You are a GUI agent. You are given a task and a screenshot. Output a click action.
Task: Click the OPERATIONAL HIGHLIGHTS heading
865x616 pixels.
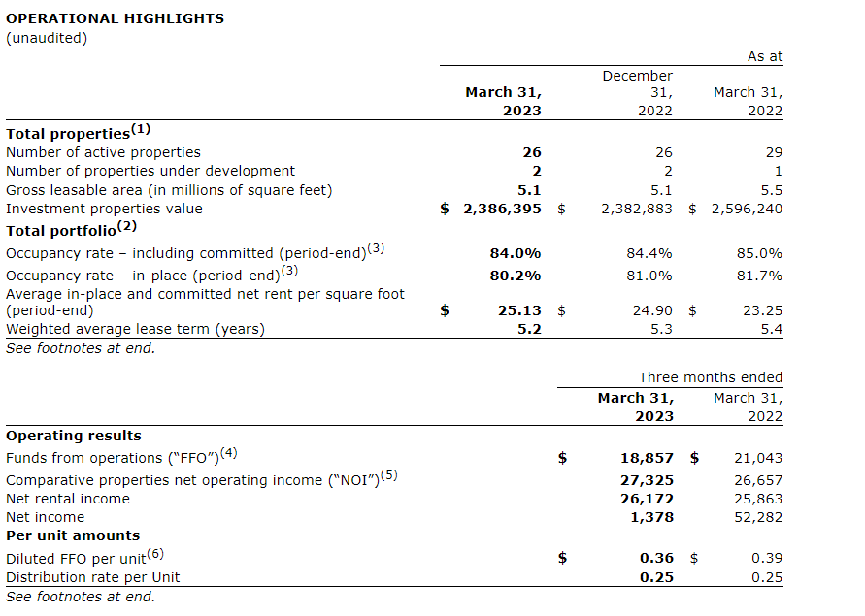[116, 18]
